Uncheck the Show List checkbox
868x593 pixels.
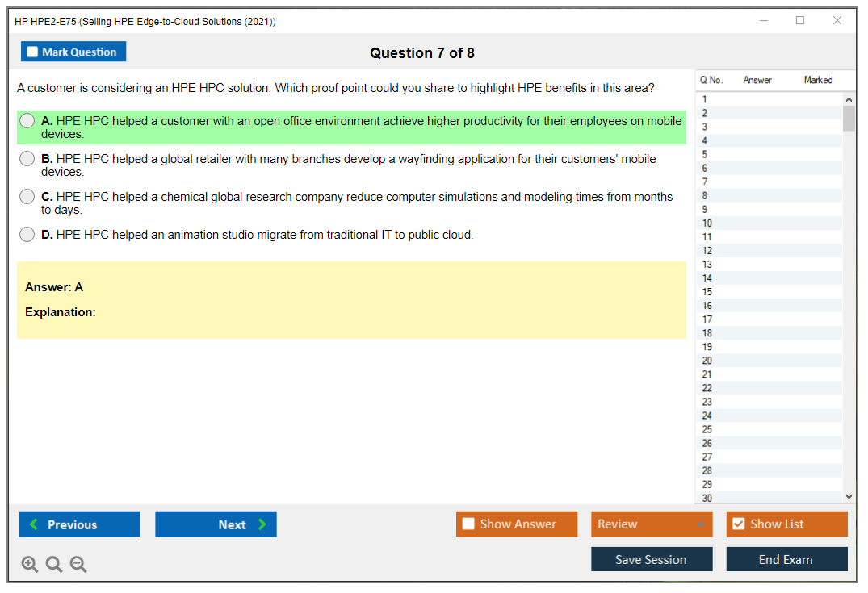[x=738, y=524]
